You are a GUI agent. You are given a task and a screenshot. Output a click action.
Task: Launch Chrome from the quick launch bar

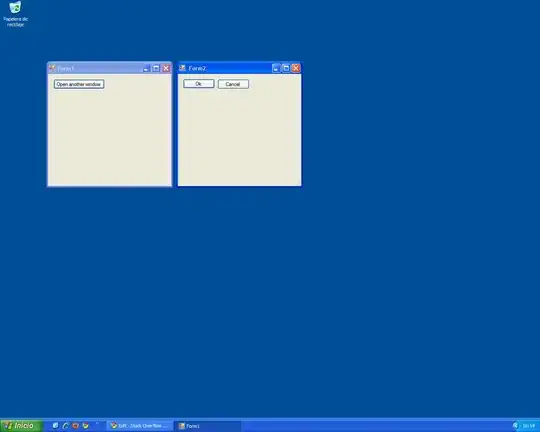coord(85,426)
